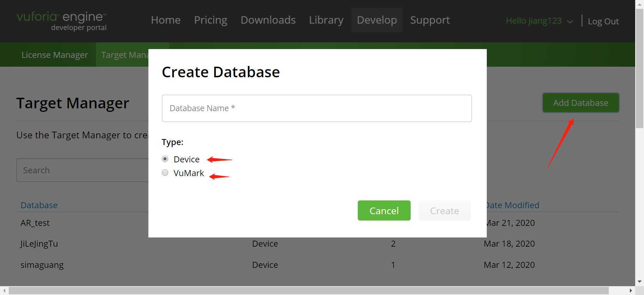Click the Device type cell for simaguang

coord(265,265)
